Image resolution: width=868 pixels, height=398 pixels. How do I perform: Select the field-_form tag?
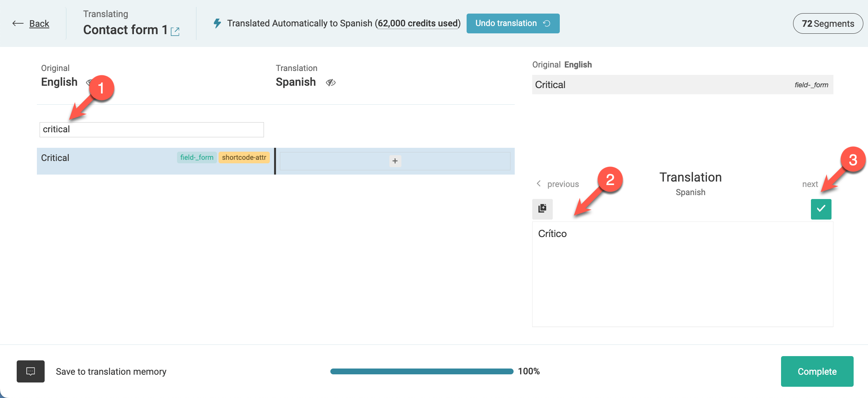pyautogui.click(x=197, y=157)
